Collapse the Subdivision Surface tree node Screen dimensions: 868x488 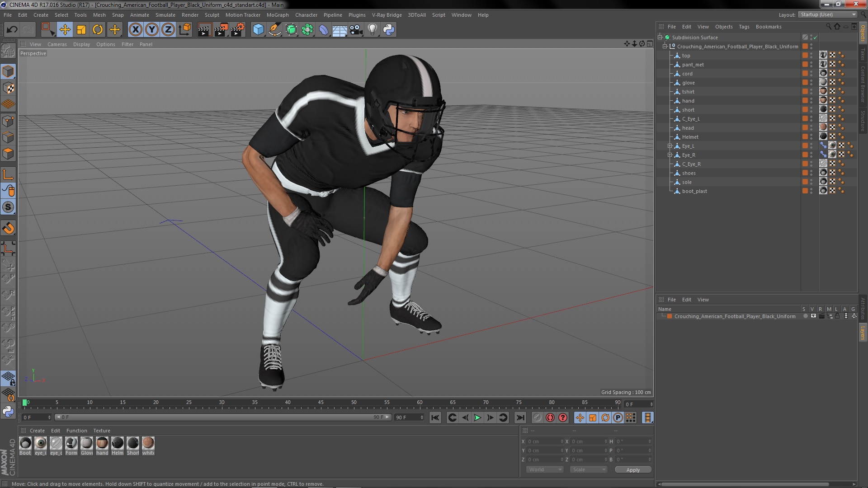(x=660, y=38)
